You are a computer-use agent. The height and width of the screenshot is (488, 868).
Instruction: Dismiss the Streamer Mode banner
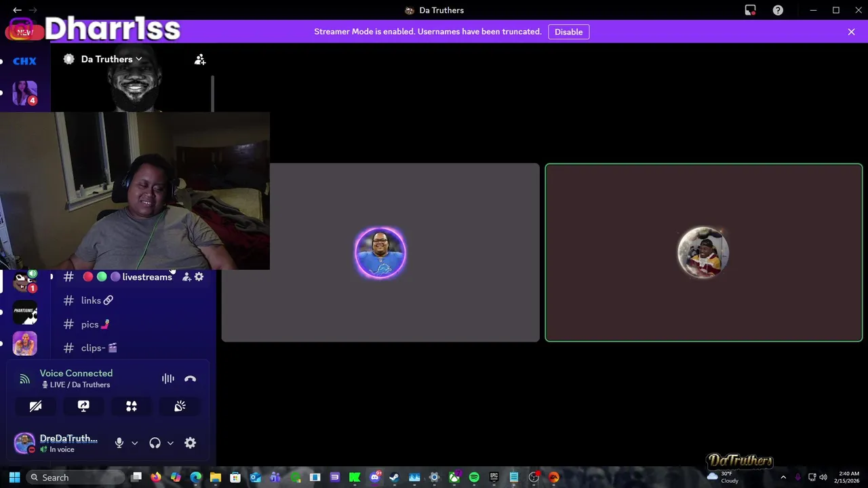[x=851, y=32]
